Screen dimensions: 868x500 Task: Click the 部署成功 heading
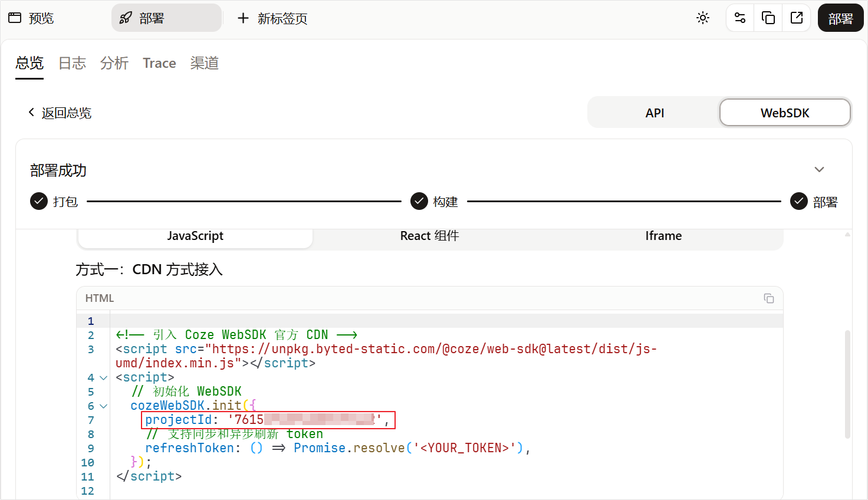[58, 170]
